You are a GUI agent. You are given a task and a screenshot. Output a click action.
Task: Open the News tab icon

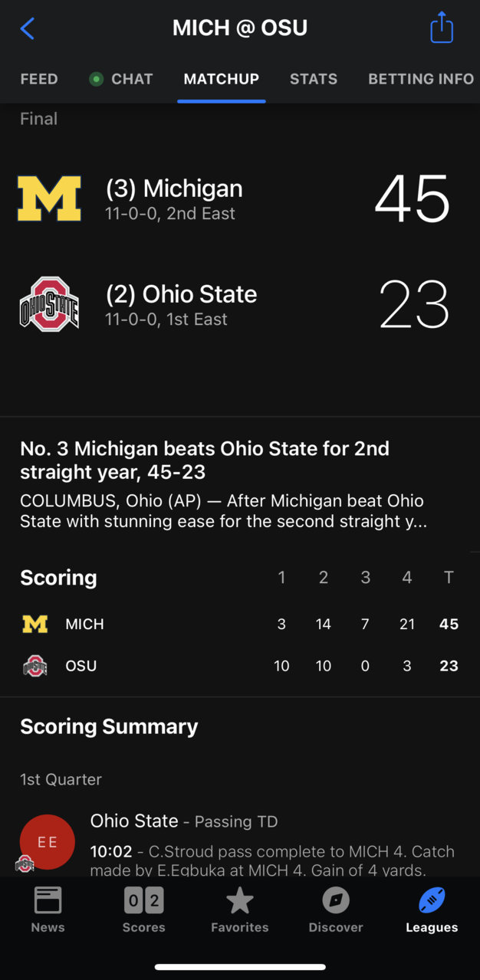pos(48,901)
